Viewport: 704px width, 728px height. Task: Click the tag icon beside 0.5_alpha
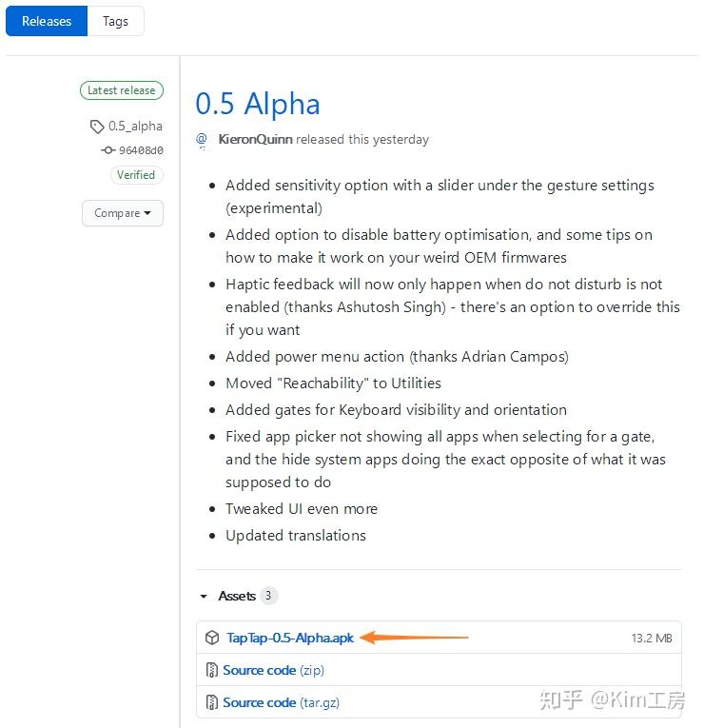96,127
